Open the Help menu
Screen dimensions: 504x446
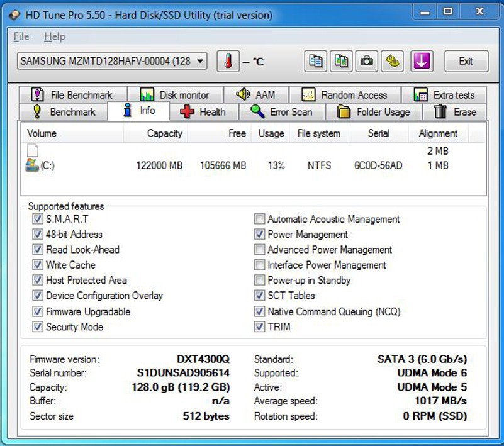55,37
